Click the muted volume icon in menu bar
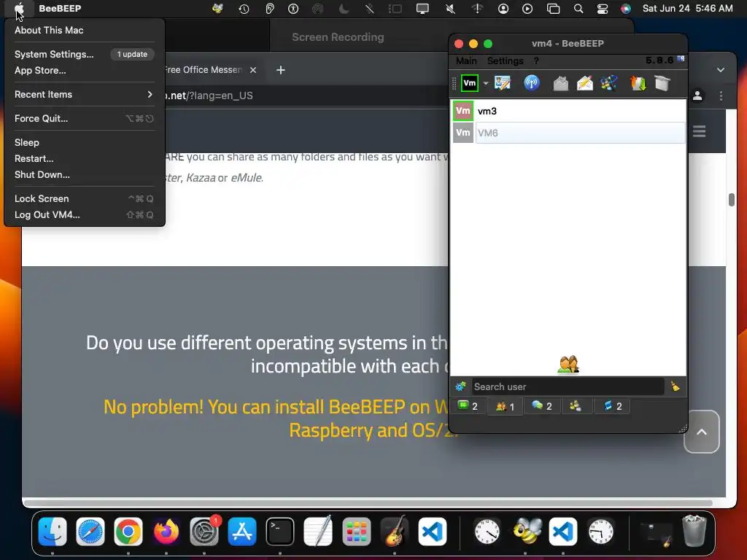747x560 pixels. point(450,9)
